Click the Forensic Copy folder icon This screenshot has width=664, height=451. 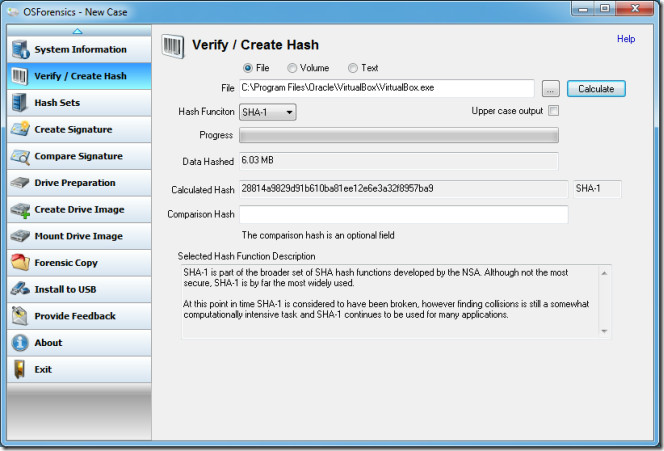tap(20, 262)
